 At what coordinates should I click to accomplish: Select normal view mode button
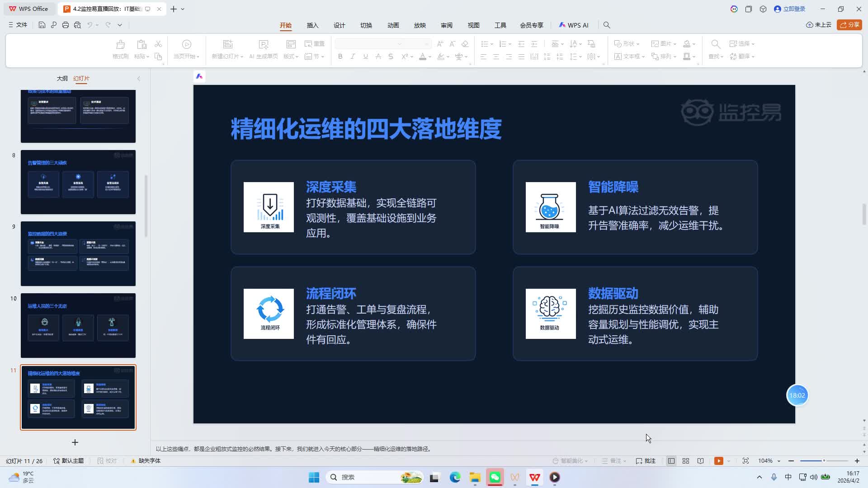click(671, 461)
